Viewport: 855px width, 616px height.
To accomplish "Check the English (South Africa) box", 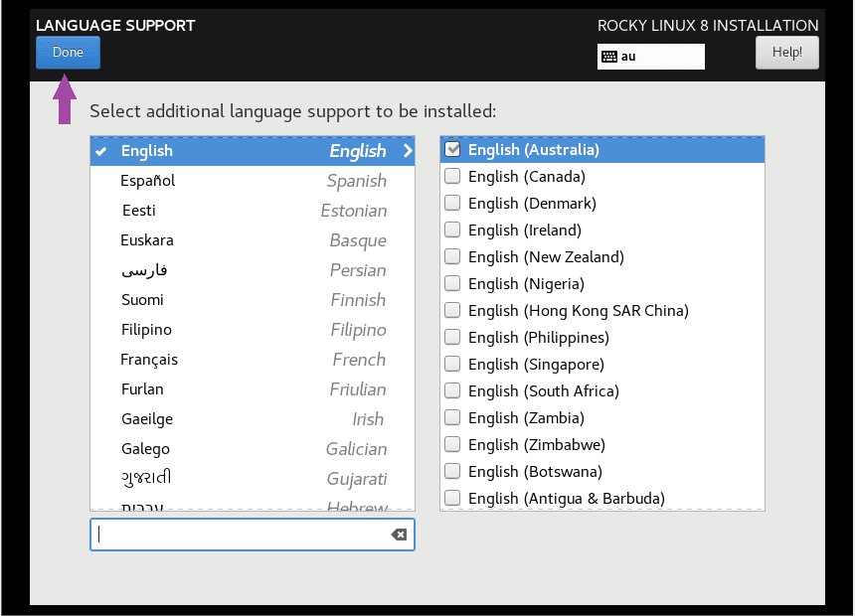I will tap(452, 390).
